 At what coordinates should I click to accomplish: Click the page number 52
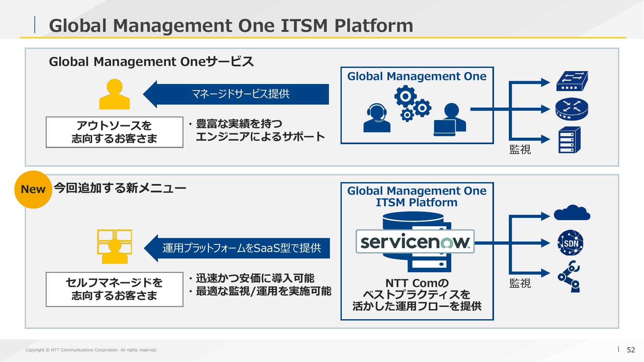tap(631, 350)
